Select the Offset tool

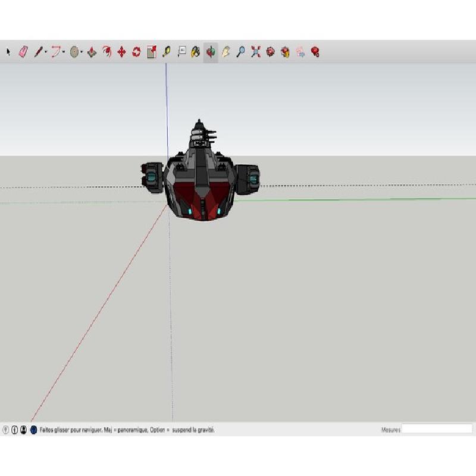107,52
